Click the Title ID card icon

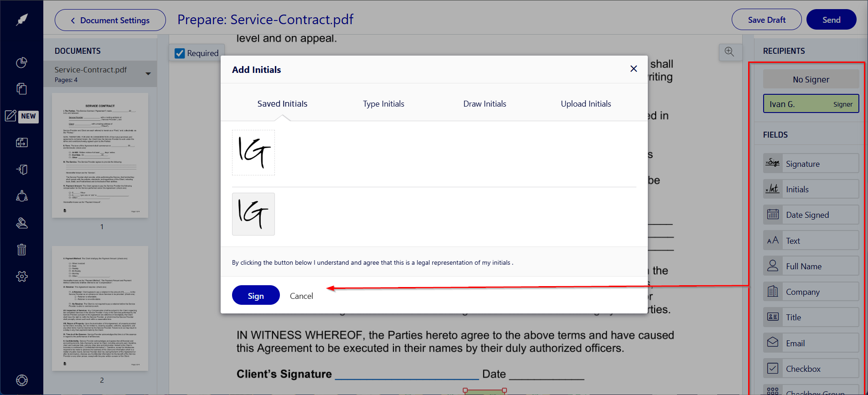tap(773, 317)
